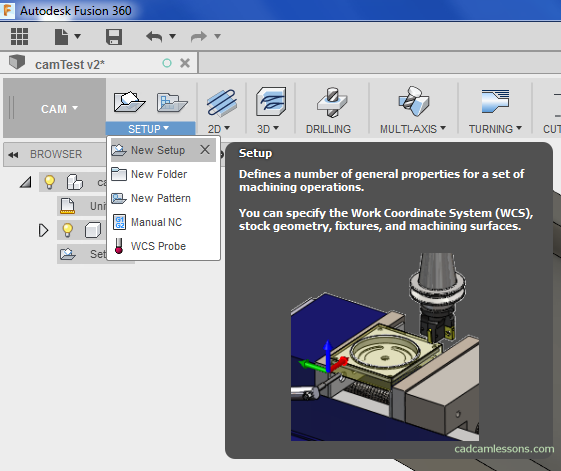Toggle root component visibility light bulb
561x471 pixels.
click(49, 182)
